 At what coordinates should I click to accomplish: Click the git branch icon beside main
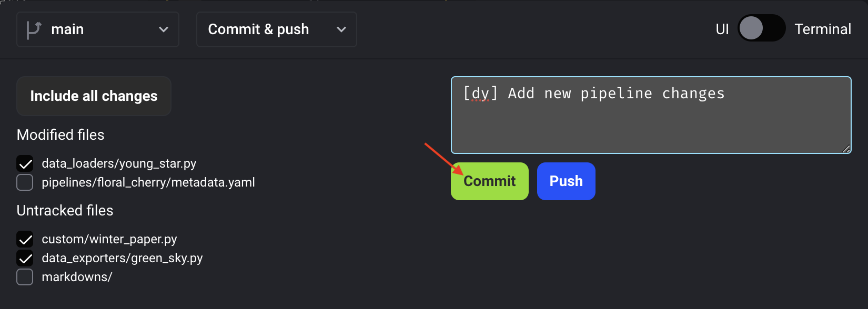tap(34, 29)
